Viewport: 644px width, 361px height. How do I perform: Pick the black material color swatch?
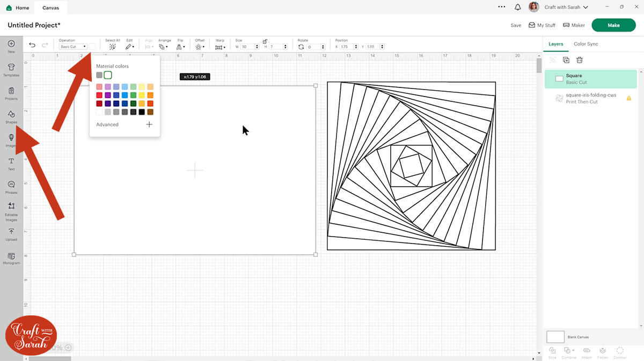[x=142, y=112]
